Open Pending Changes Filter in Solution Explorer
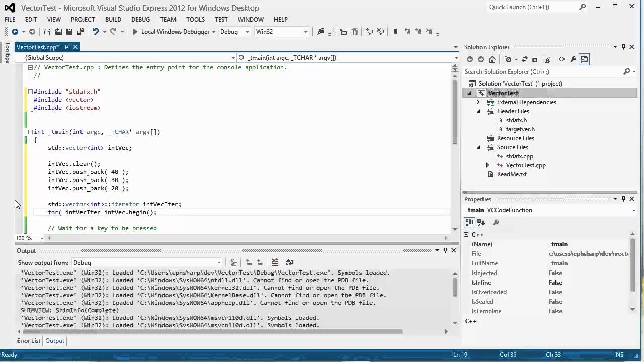Image resolution: width=644 pixels, height=362 pixels. [509, 59]
